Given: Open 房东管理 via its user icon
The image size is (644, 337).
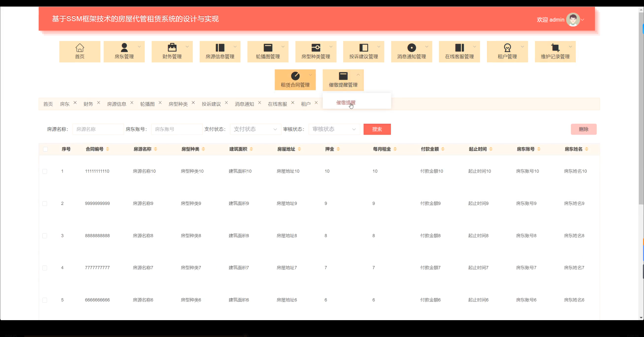Looking at the screenshot, I should point(124,48).
